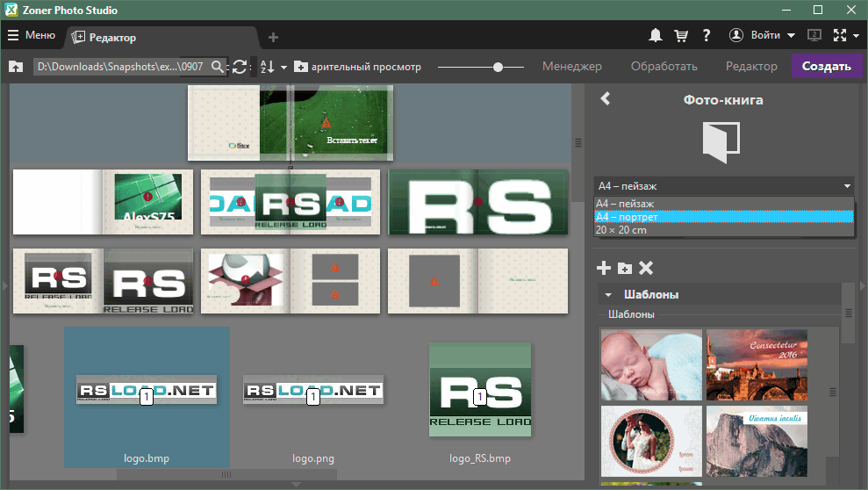Viewport: 868px width, 490px height.
Task: Choose the Vivamus iaculis mountain template
Action: (x=757, y=442)
